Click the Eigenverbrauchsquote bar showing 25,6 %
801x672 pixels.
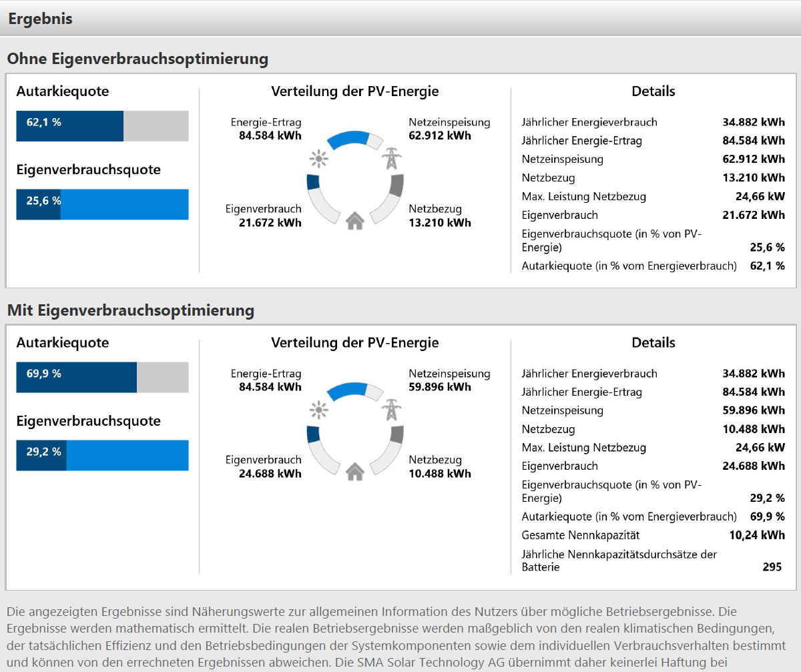pos(102,204)
